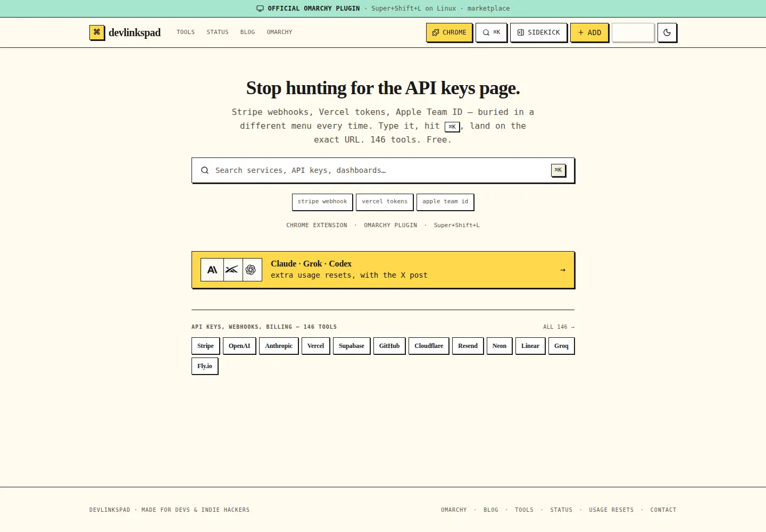Open the GitHub tool chip
Screen dimensions: 766x532
click(x=389, y=346)
